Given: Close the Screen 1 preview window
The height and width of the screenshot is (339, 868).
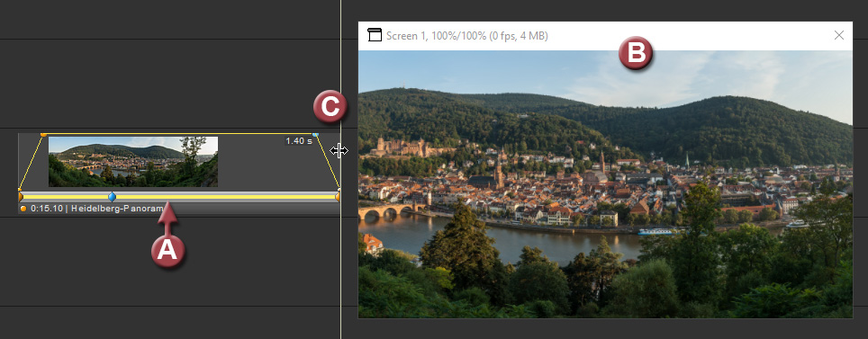Looking at the screenshot, I should (838, 35).
